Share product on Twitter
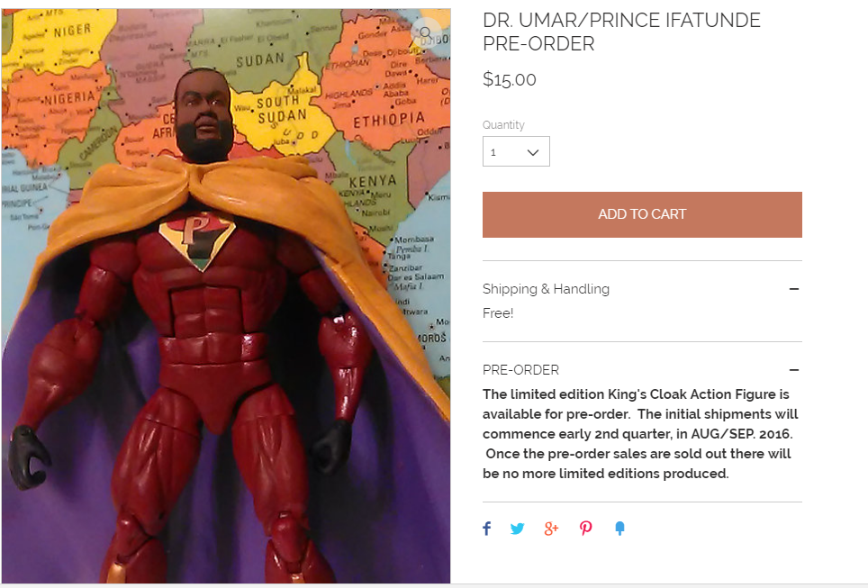This screenshot has width=868, height=588. [518, 529]
